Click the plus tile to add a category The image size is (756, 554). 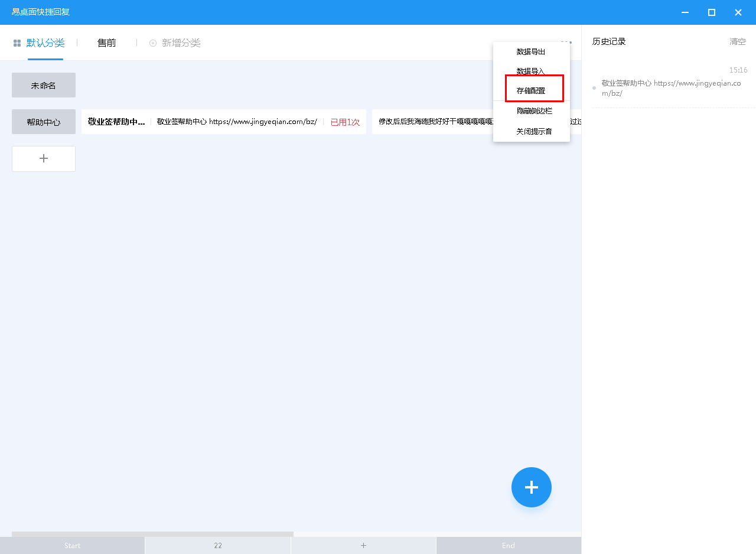43,158
